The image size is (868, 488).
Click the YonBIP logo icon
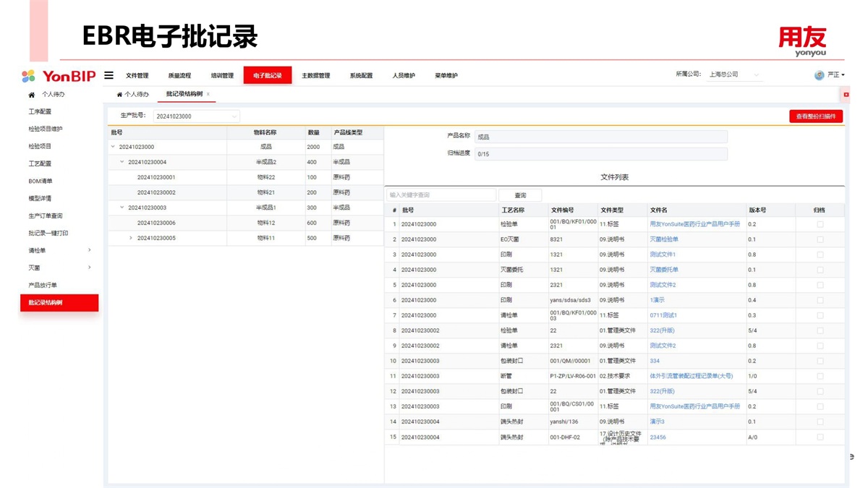(x=28, y=76)
